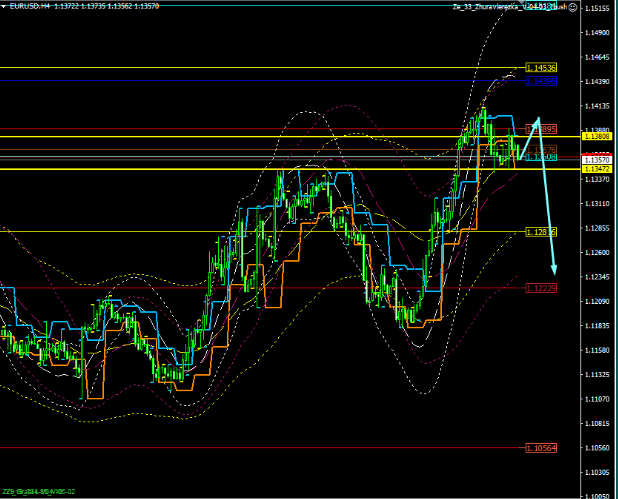Select the current price 1.13570 marker
Viewport: 618px width, 499px height.
click(598, 160)
